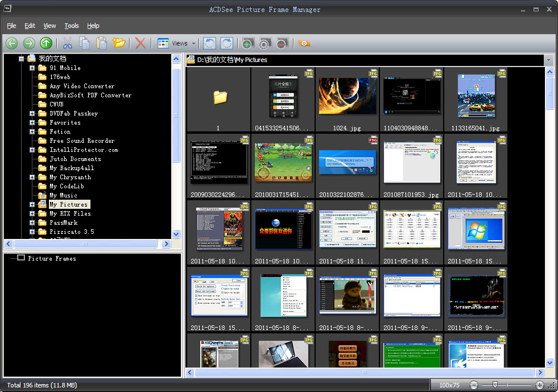The width and height of the screenshot is (558, 392).
Task: Delete selected item with red X
Action: [x=140, y=43]
